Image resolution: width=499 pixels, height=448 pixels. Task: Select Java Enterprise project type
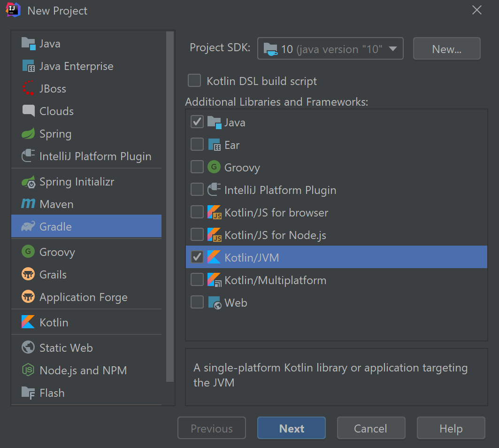coord(76,66)
